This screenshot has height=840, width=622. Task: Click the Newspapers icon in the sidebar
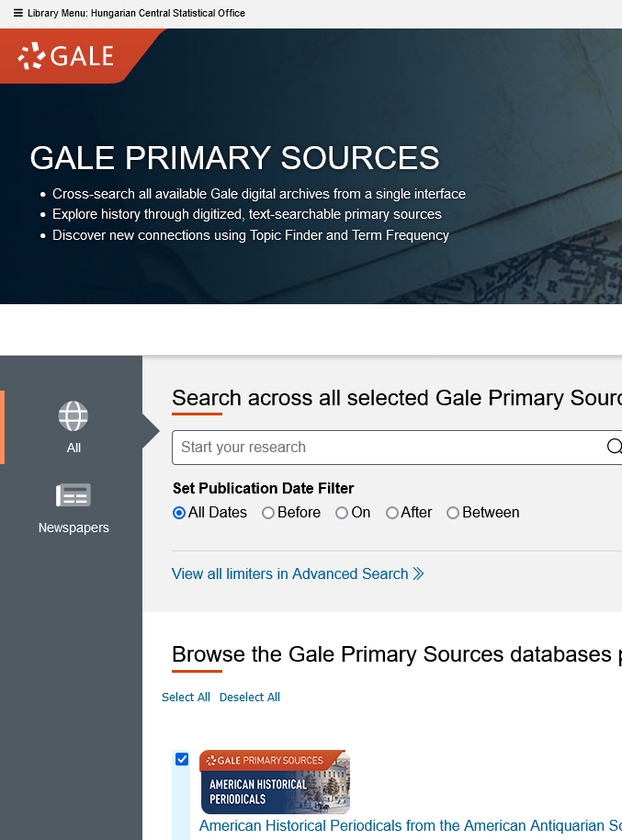(73, 494)
